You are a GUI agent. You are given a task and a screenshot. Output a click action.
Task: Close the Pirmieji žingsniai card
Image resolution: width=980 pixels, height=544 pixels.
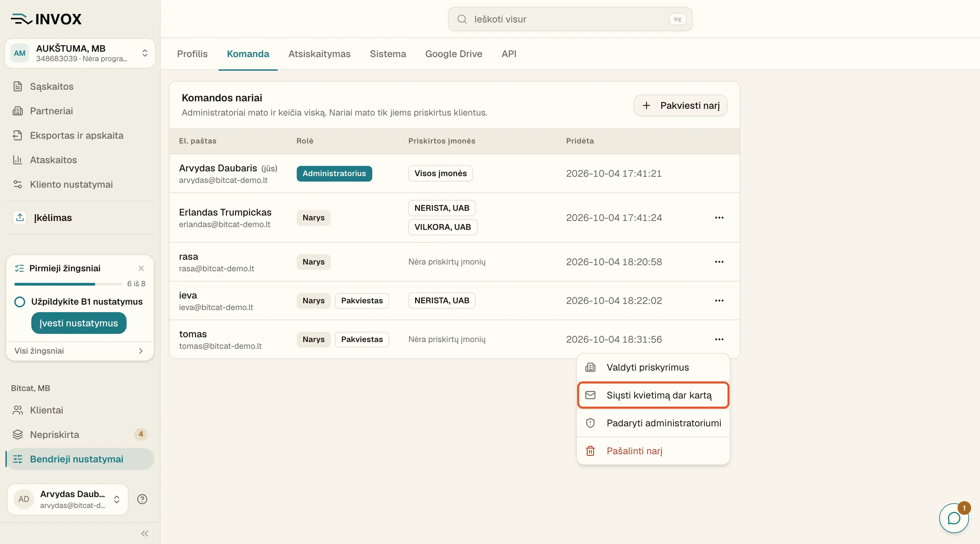[x=141, y=268]
